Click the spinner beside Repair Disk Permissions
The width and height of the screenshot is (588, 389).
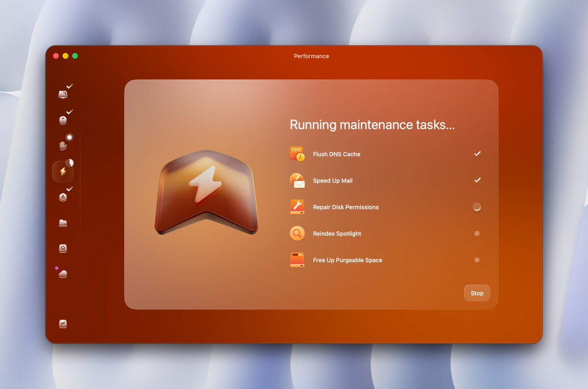[x=477, y=207]
